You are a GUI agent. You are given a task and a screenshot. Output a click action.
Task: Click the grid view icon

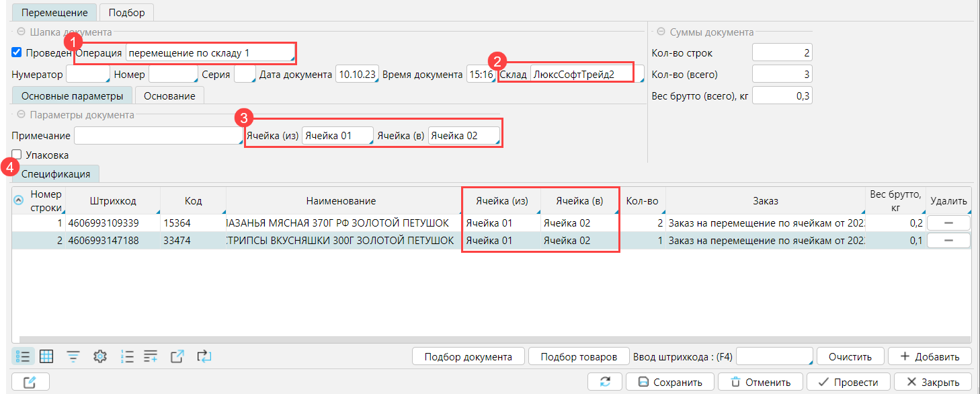(x=46, y=356)
